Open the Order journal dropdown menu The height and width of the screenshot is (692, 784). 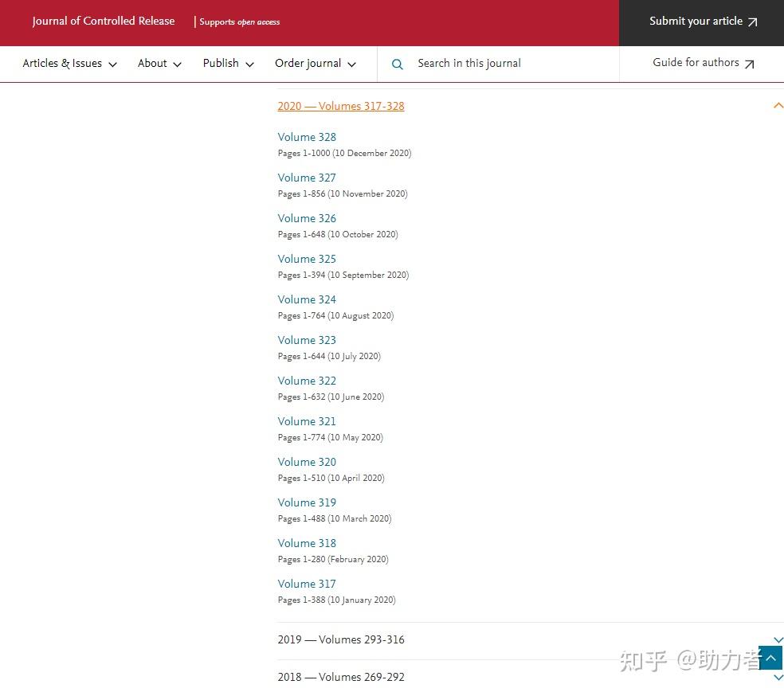(316, 64)
